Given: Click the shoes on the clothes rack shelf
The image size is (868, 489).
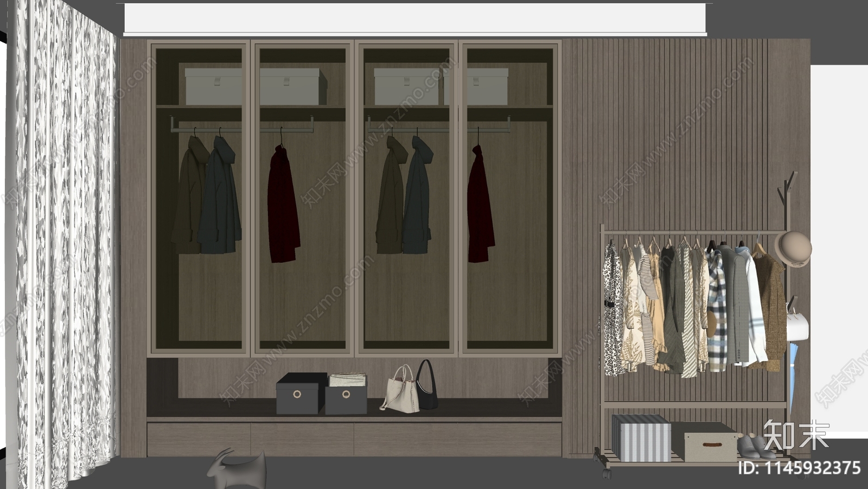Looking at the screenshot, I should point(758,447).
